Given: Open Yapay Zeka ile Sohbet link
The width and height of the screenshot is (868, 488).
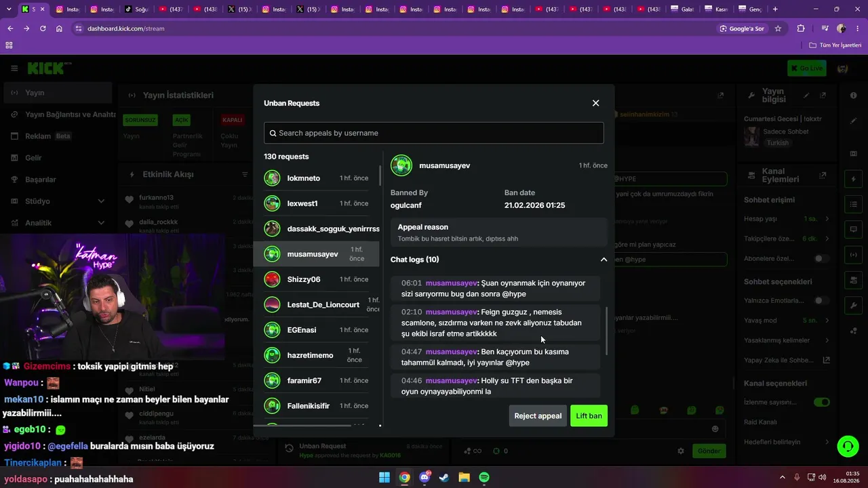Looking at the screenshot, I should (x=787, y=360).
